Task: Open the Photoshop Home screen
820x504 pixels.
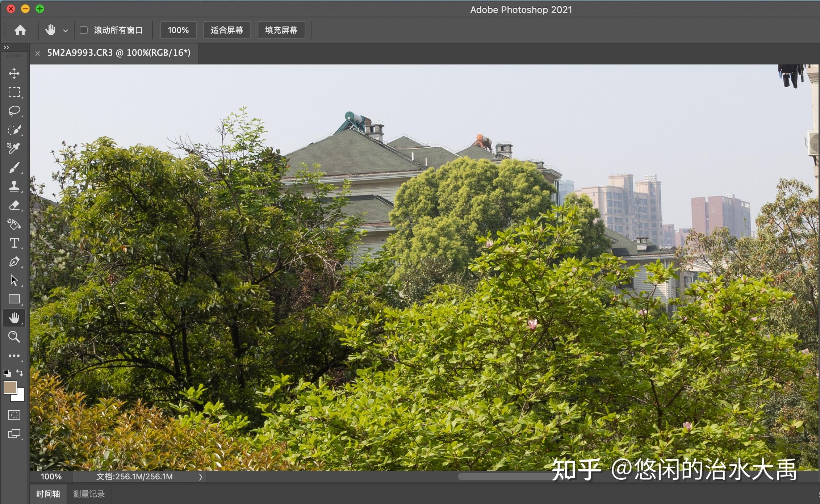Action: point(21,30)
